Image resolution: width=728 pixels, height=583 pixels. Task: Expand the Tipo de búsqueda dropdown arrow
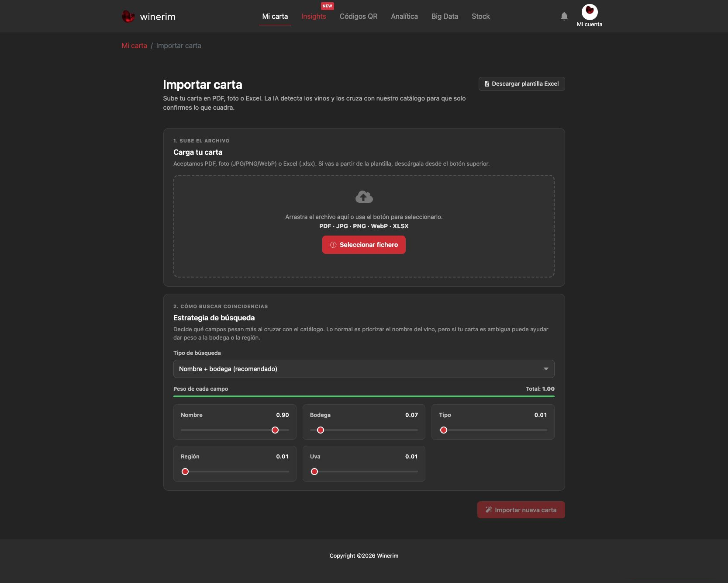546,369
